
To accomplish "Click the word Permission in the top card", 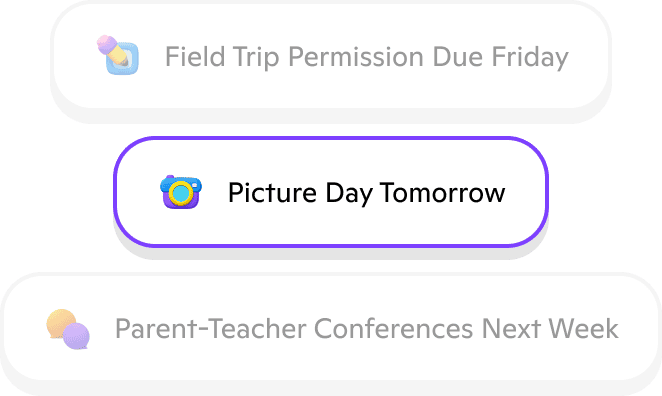I will [x=355, y=57].
